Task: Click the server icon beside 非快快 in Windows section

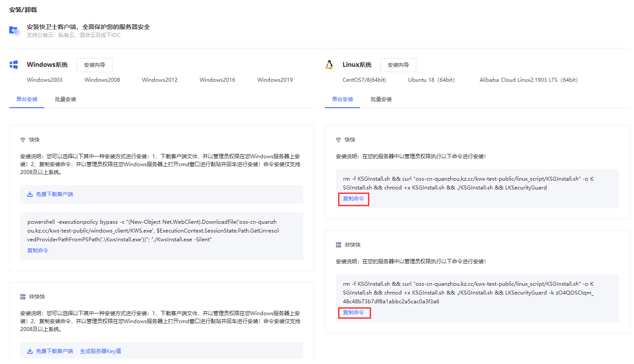Action: (x=23, y=297)
